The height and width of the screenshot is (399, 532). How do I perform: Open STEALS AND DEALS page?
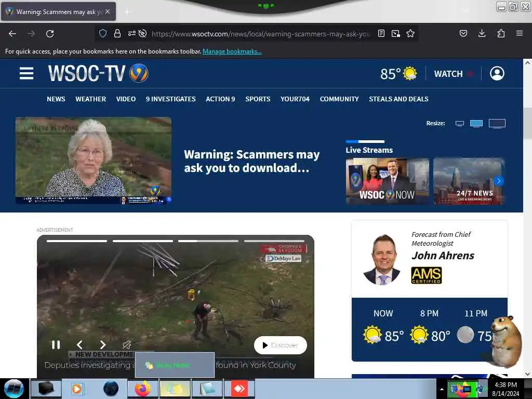pos(398,99)
